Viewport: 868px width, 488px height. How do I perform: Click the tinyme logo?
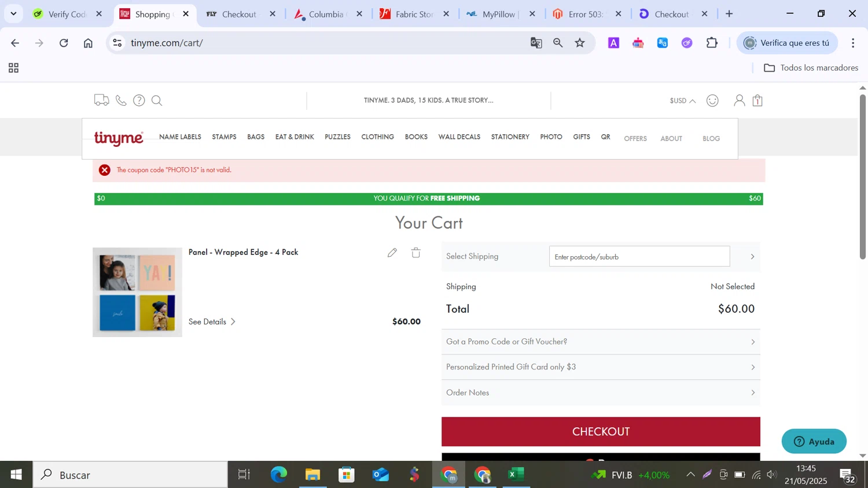click(119, 138)
